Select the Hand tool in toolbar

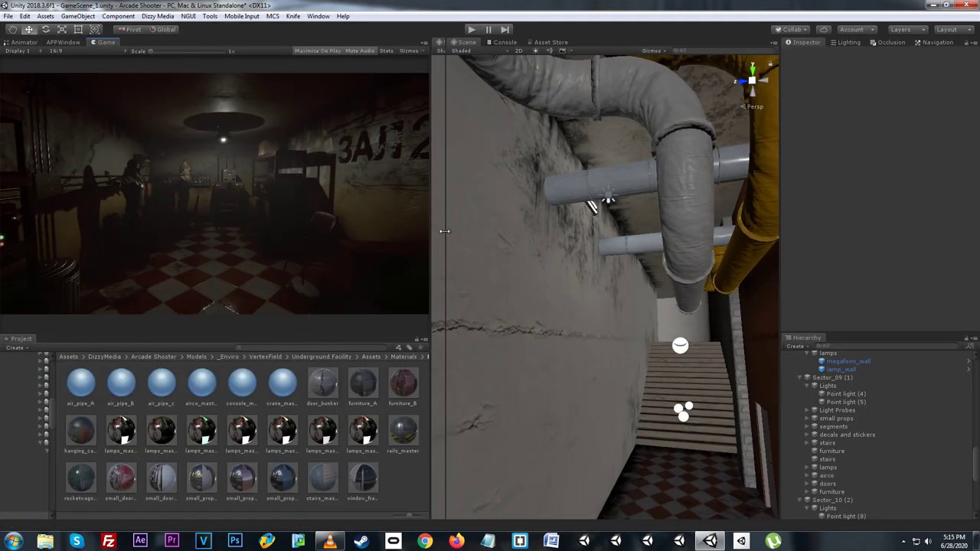[12, 29]
